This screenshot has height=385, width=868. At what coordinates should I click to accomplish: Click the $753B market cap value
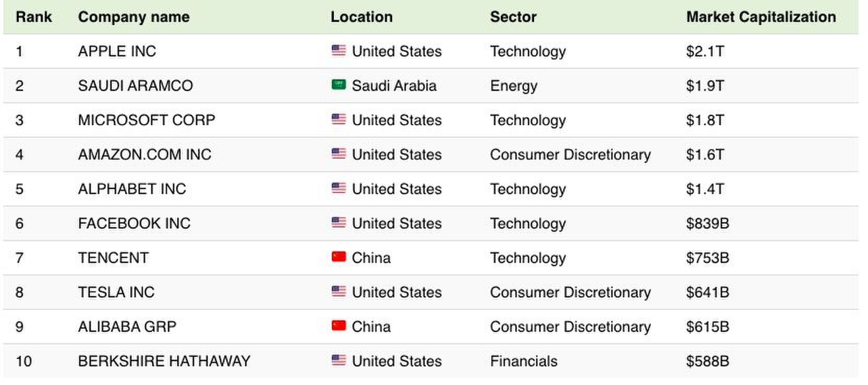707,258
